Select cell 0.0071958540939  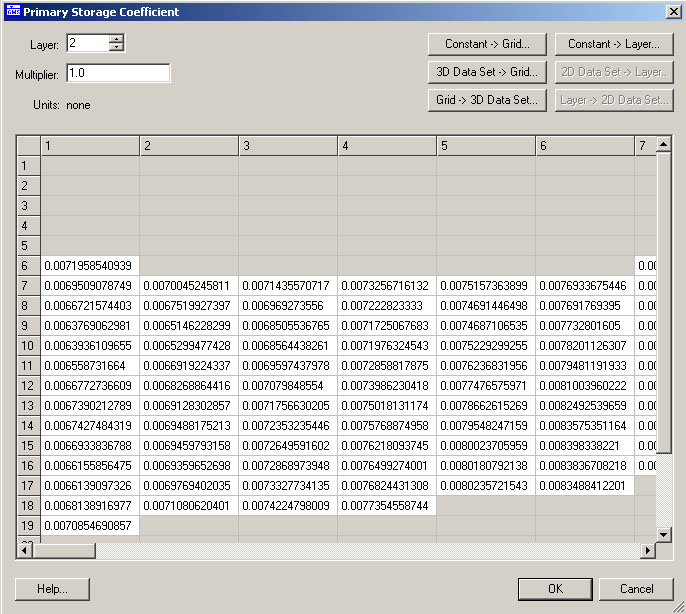pyautogui.click(x=90, y=266)
